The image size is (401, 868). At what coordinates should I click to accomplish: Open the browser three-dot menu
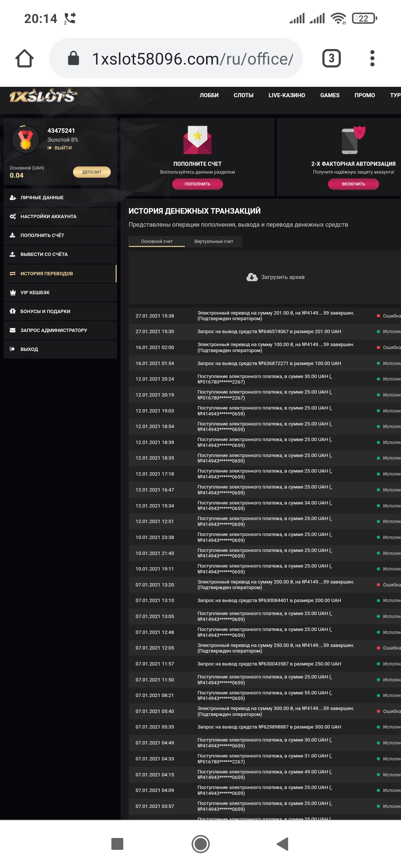(372, 59)
